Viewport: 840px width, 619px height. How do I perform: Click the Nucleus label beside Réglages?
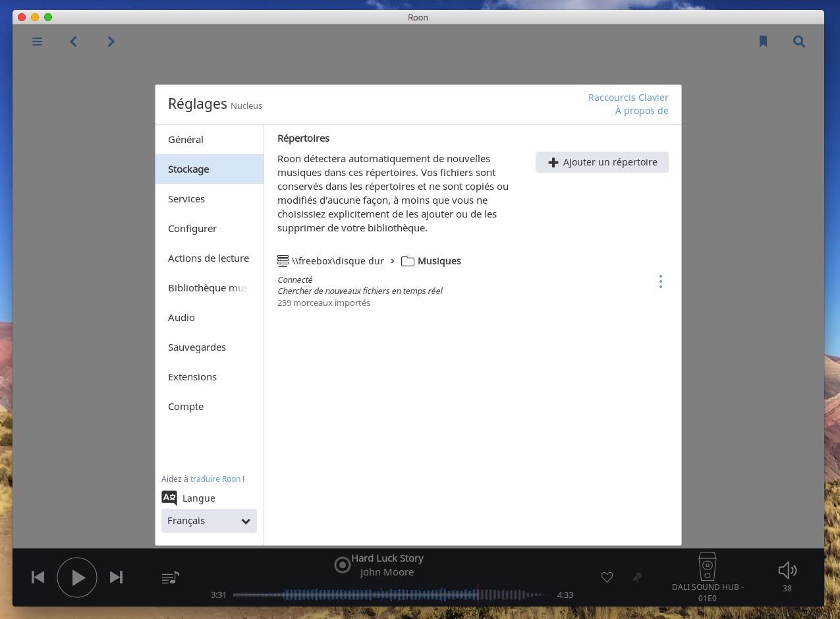(246, 106)
